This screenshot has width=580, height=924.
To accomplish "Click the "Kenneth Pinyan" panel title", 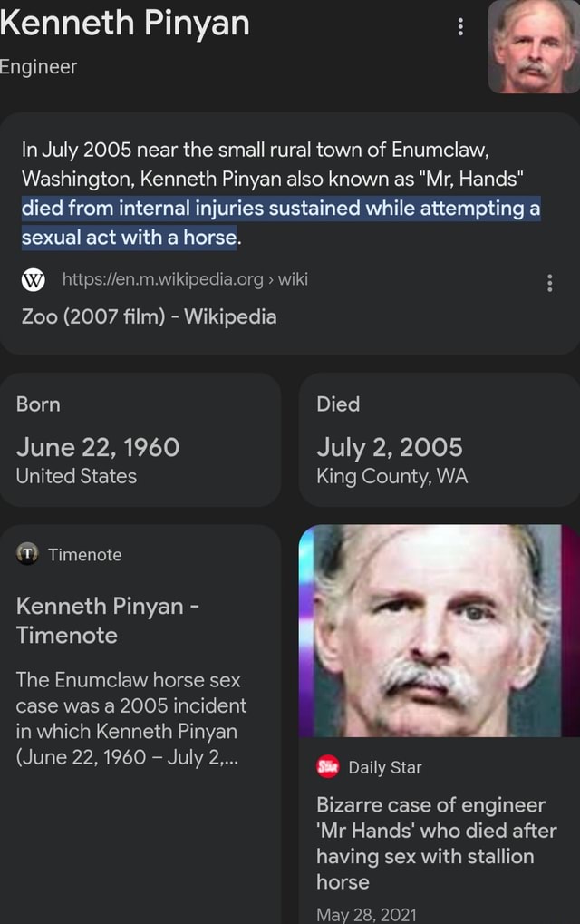I will pyautogui.click(x=125, y=23).
